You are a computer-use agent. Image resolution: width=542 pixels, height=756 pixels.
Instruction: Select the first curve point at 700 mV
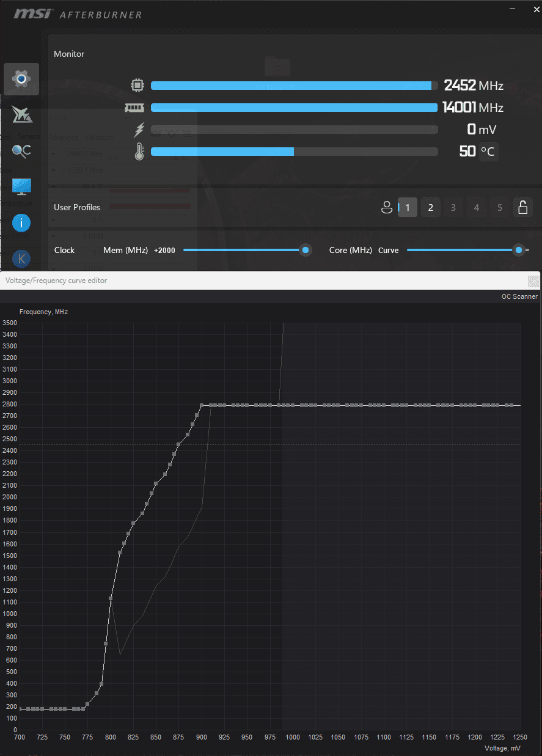click(21, 709)
